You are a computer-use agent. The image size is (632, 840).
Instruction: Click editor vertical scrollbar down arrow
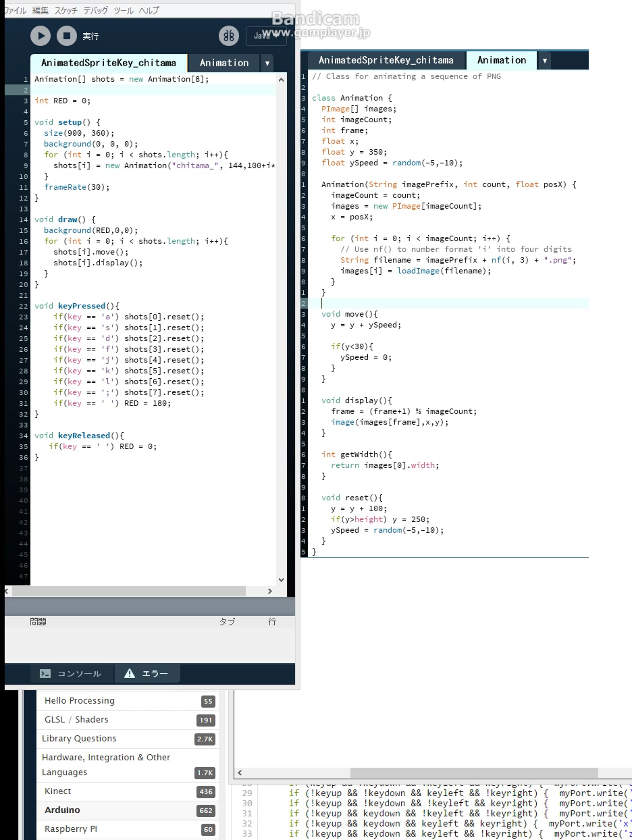click(281, 580)
